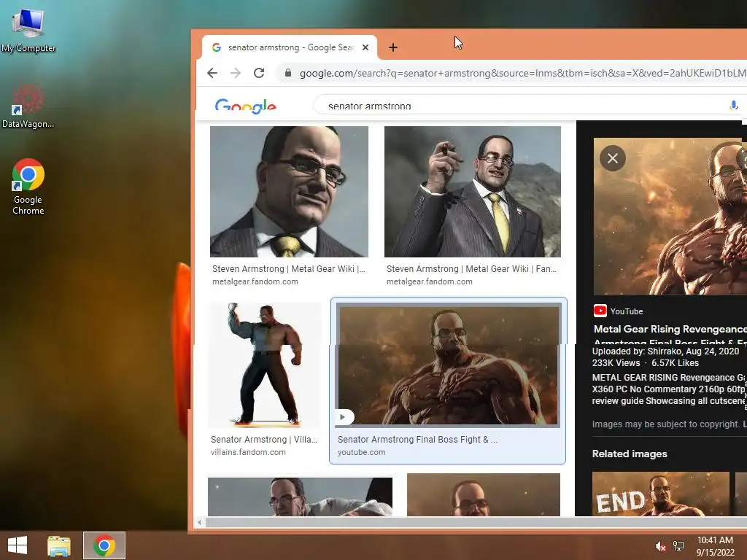Viewport: 747px width, 560px height.
Task: Click the senator armstrong search box
Action: pyautogui.click(x=524, y=105)
